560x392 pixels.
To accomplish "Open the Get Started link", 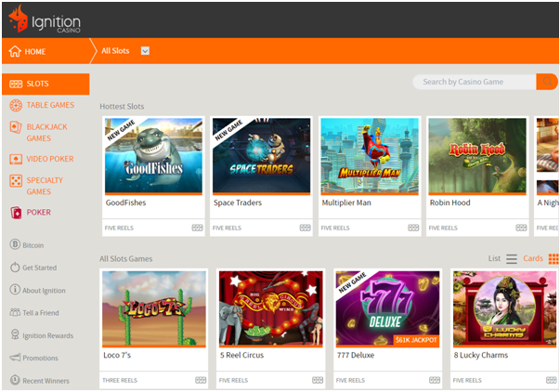I will [40, 268].
